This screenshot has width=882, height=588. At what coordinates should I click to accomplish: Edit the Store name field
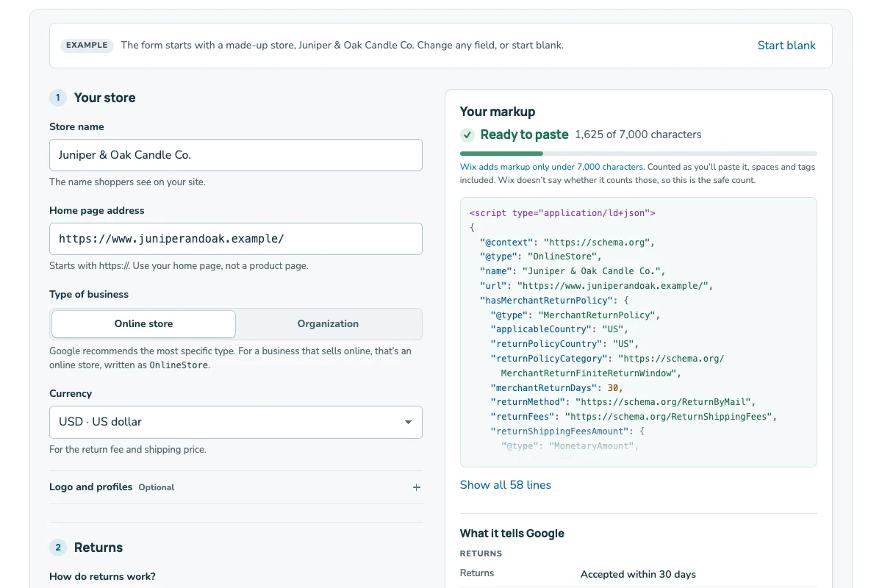pyautogui.click(x=236, y=155)
